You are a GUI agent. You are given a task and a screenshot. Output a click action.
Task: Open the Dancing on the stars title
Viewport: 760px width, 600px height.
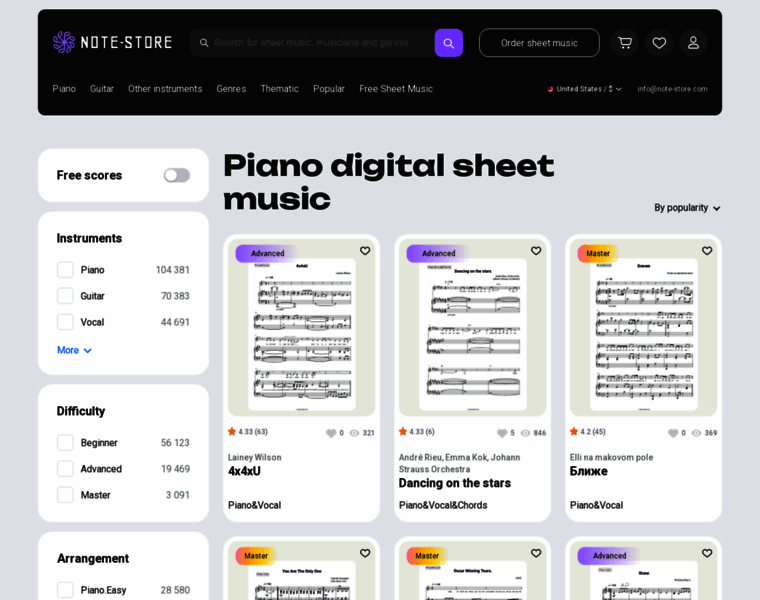tap(455, 483)
